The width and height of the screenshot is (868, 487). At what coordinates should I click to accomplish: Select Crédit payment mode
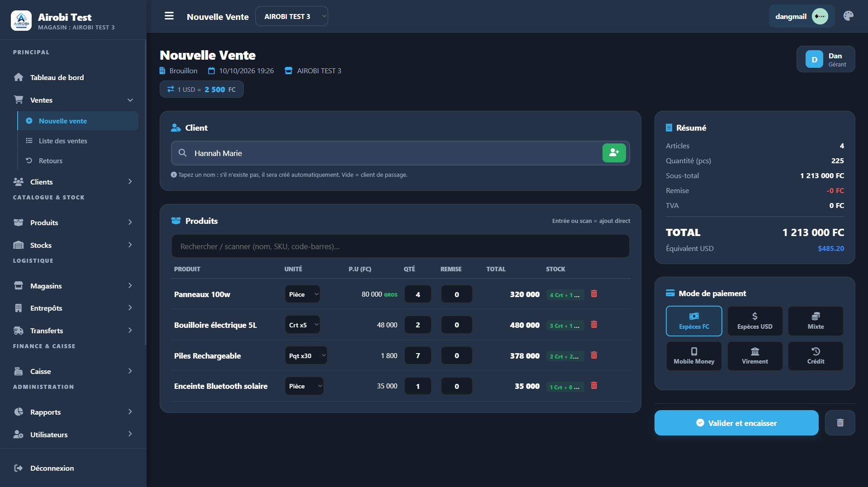[x=816, y=356]
